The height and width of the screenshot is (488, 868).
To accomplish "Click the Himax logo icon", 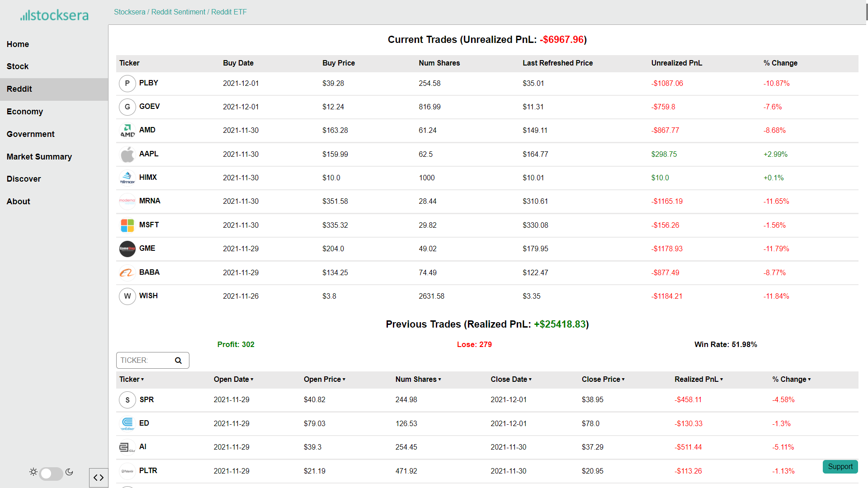I will click(127, 178).
